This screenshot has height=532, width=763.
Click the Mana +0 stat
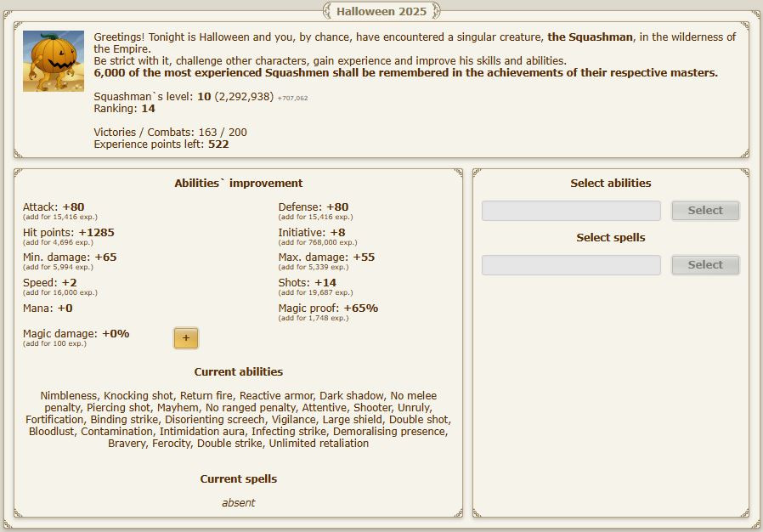(x=48, y=308)
